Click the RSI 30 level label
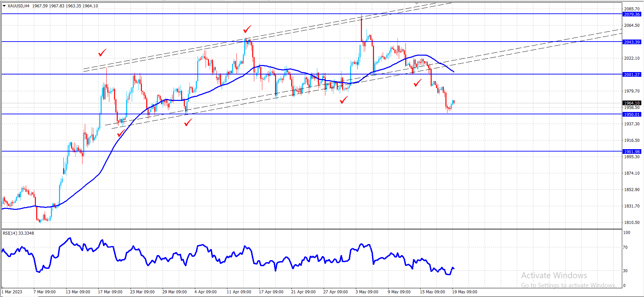Viewport: 644px width, 297px height. tap(625, 271)
